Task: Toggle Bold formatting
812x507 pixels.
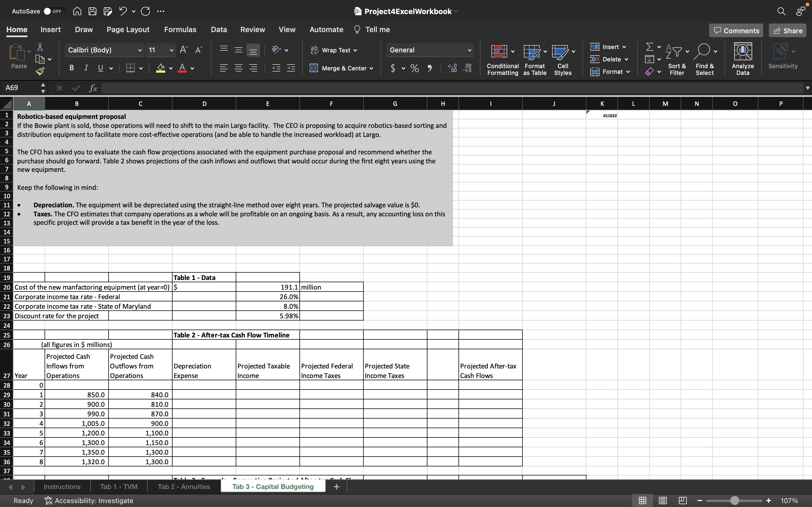Action: click(71, 68)
